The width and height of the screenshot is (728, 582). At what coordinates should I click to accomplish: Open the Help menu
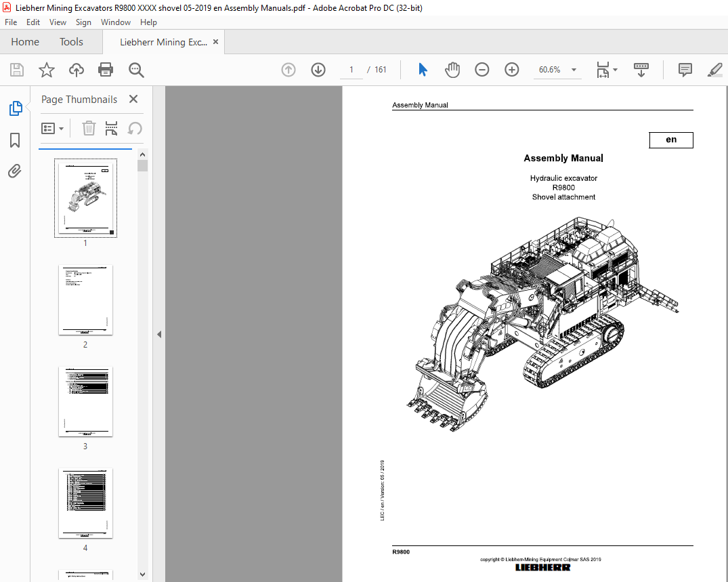coord(148,22)
